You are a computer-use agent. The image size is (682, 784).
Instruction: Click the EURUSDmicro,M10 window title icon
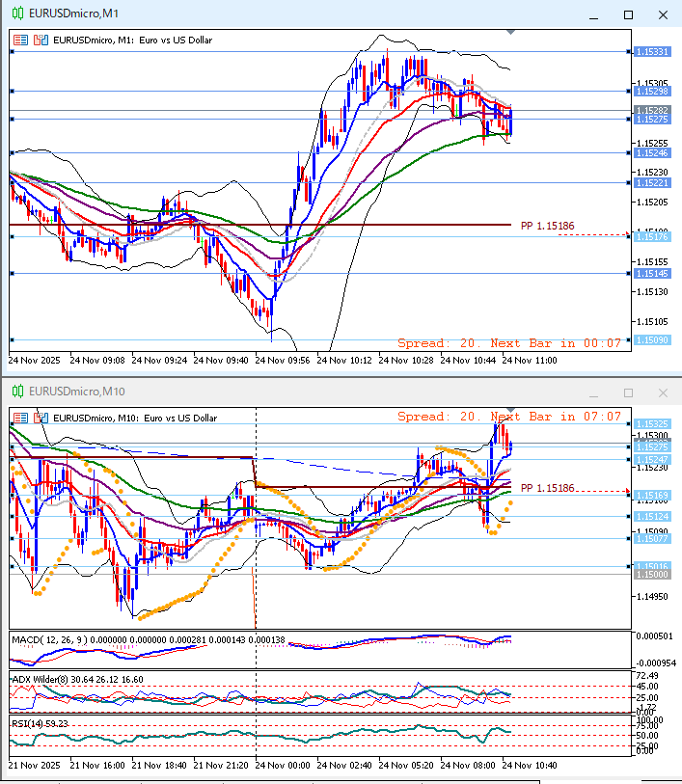pos(17,392)
